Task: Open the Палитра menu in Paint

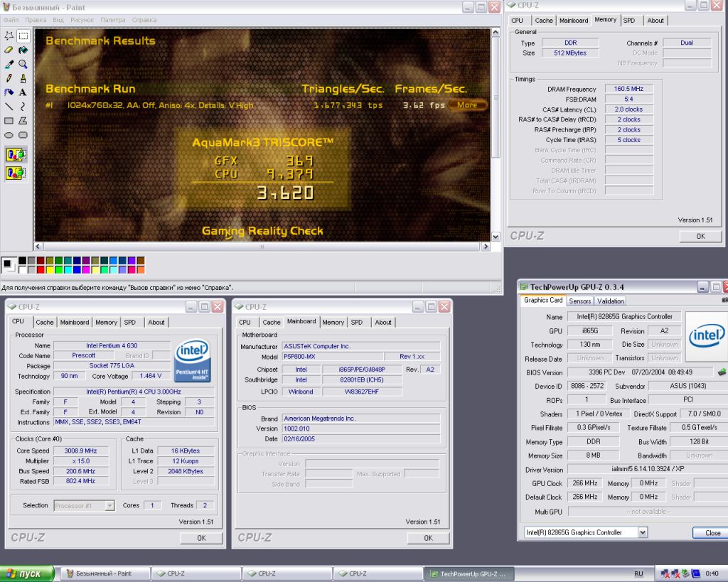Action: click(x=113, y=20)
